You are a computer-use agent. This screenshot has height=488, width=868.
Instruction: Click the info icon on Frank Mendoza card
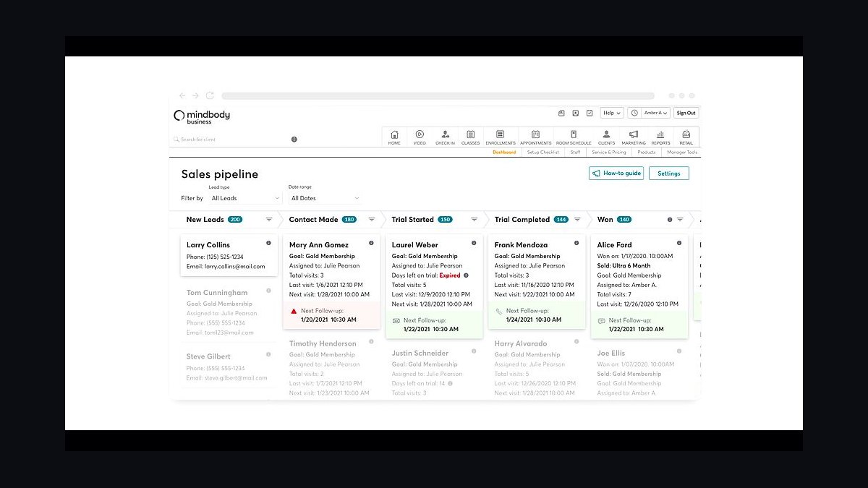(576, 243)
